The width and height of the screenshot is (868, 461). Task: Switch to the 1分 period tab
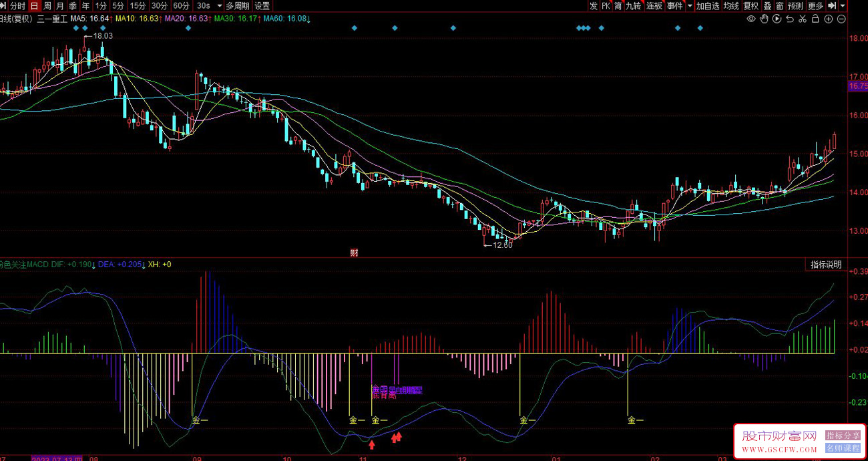(101, 6)
